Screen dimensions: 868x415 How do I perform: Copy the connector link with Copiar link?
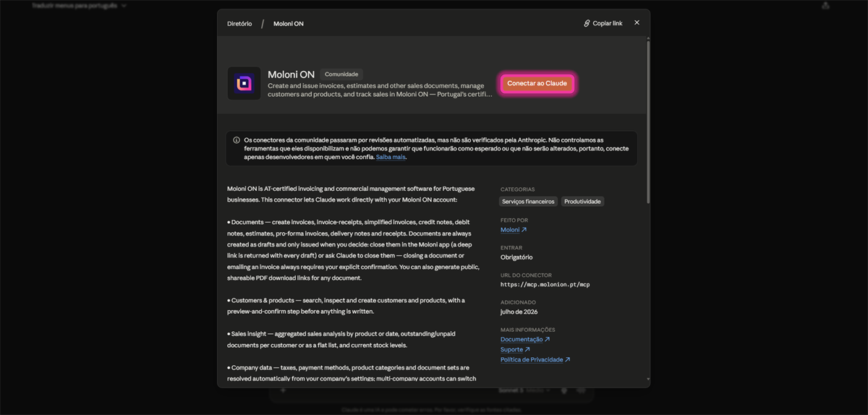603,23
